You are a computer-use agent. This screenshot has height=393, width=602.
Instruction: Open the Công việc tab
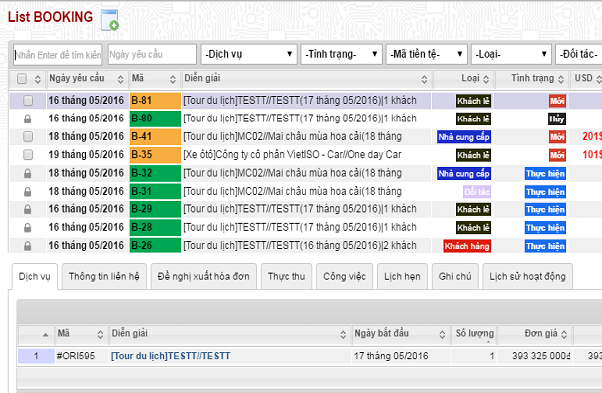[x=344, y=276]
